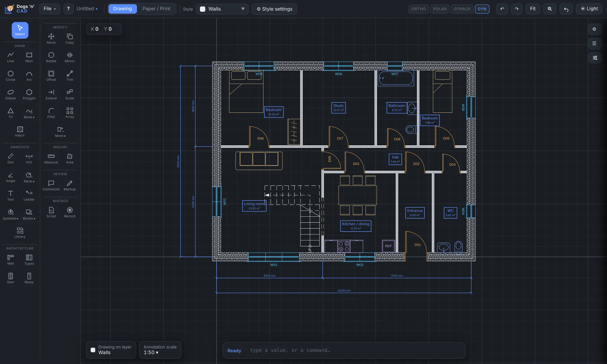Switch to Light theme

pos(589,9)
